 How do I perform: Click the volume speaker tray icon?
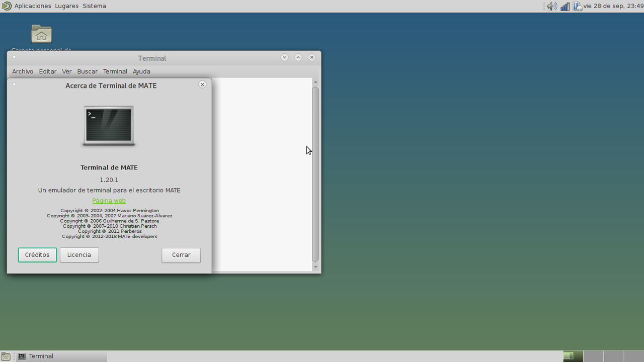tap(552, 6)
